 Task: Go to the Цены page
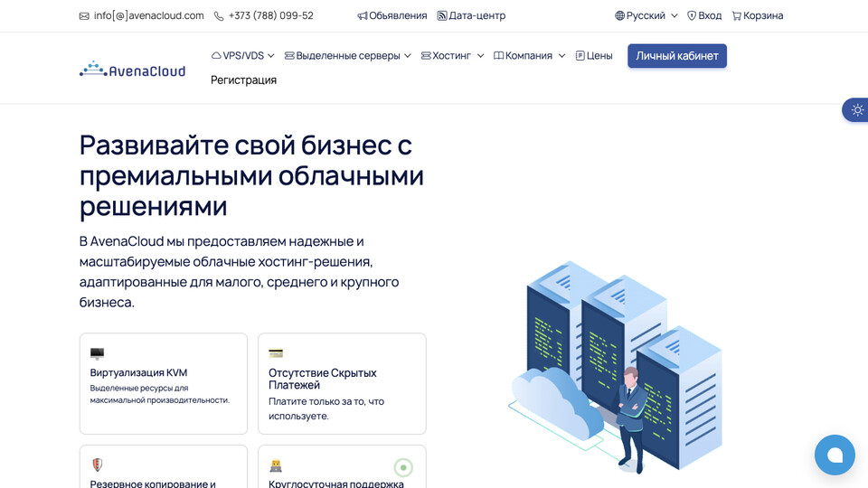click(x=594, y=56)
